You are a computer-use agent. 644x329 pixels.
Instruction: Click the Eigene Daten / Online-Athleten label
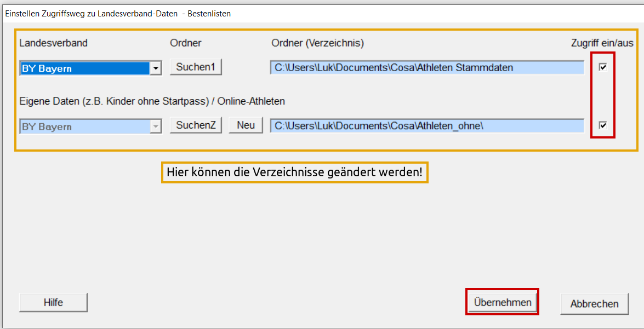[x=152, y=101]
